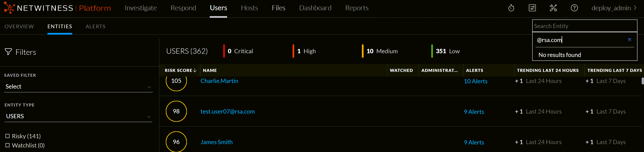Screen dimensions: 644x152
Task: Open the Reports menu
Action: click(357, 8)
